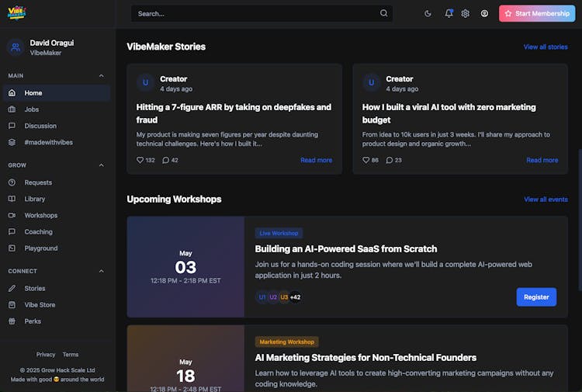Click View all stories link
The width and height of the screenshot is (582, 392).
546,47
